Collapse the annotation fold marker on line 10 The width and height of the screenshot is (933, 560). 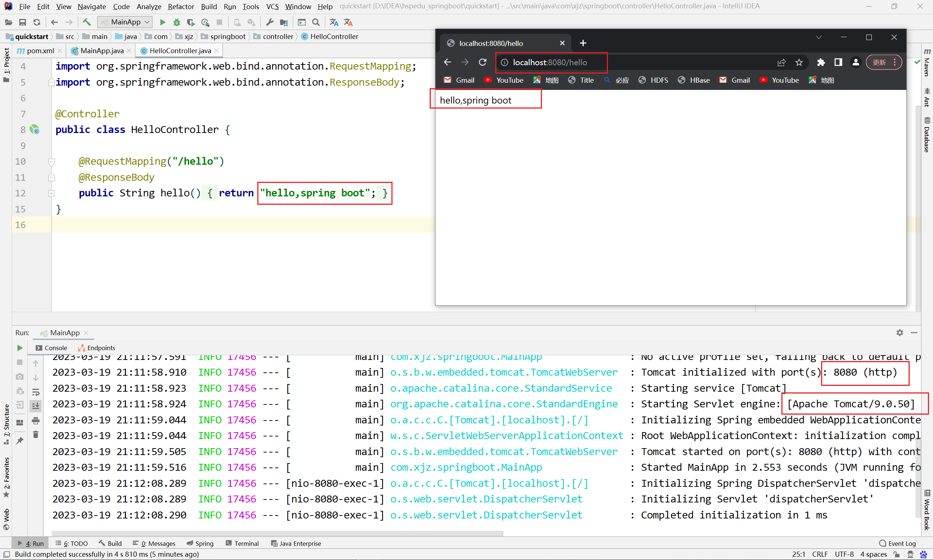pos(51,161)
